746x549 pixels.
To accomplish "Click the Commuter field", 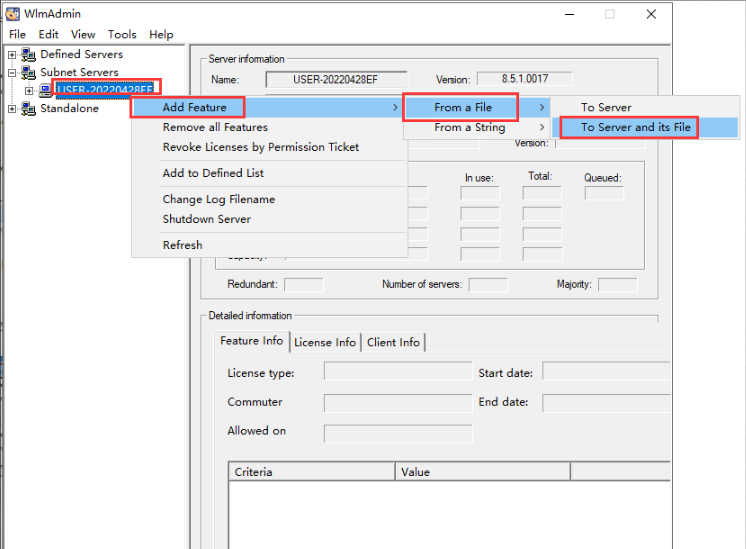I will pos(398,403).
